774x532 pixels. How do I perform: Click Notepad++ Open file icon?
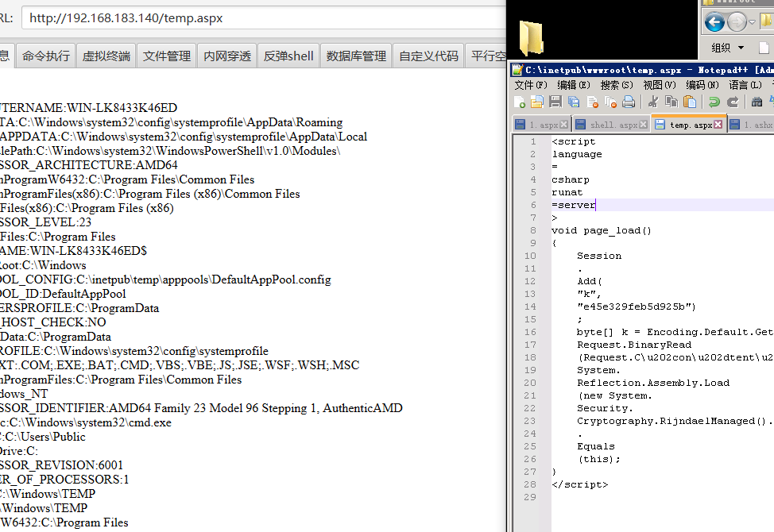pos(536,102)
